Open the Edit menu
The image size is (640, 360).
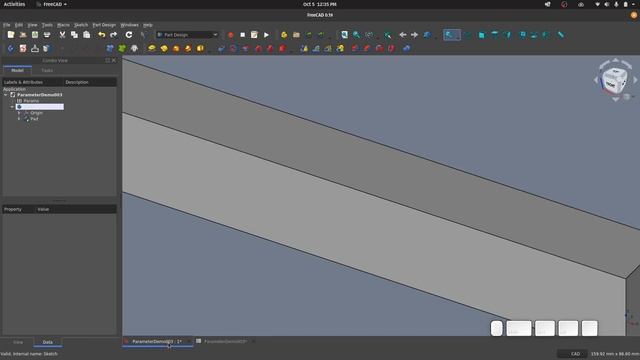point(19,25)
